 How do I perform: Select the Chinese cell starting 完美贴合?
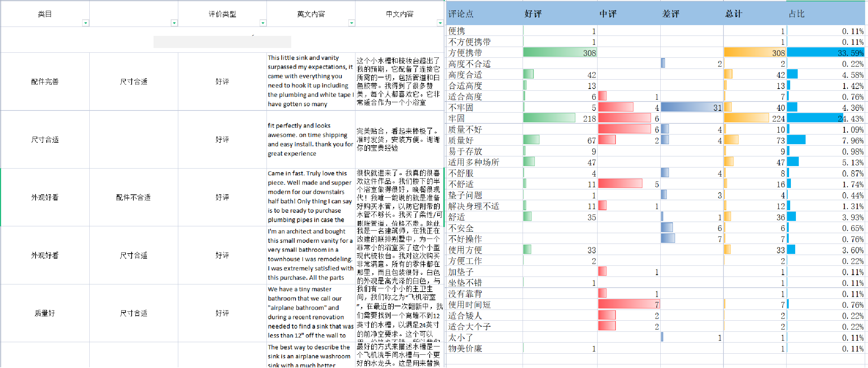coord(400,140)
